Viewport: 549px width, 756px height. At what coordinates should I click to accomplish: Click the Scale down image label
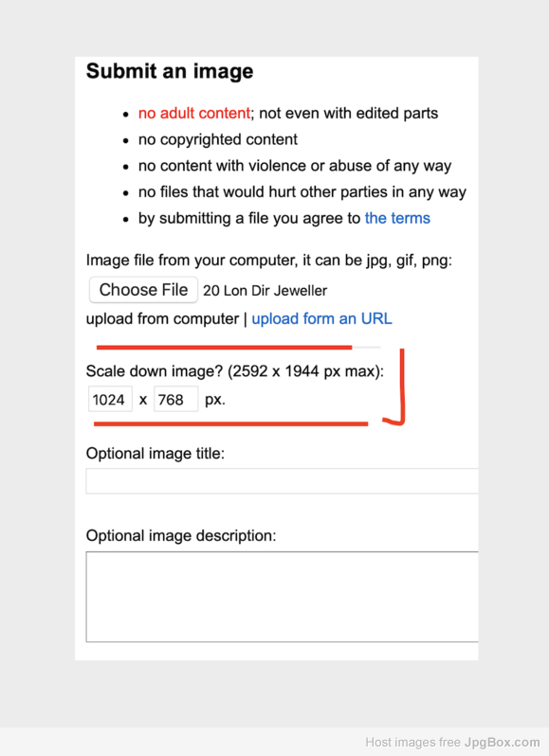pos(235,371)
